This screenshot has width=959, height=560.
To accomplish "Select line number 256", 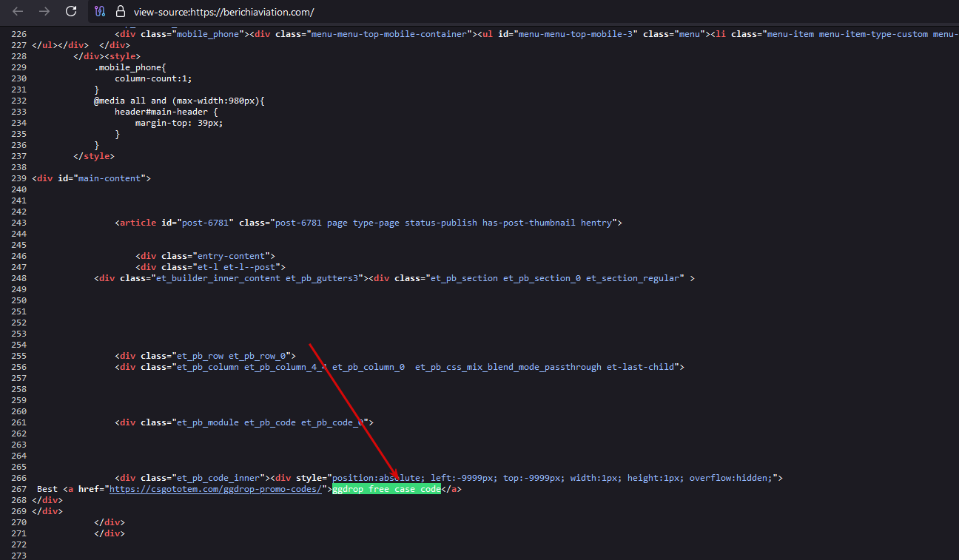I will click(18, 367).
